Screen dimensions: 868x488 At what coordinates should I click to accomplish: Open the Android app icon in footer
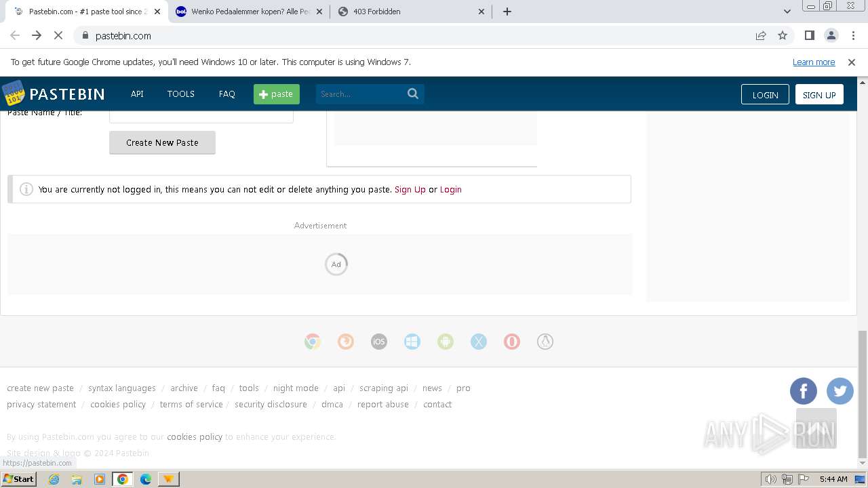(x=446, y=342)
